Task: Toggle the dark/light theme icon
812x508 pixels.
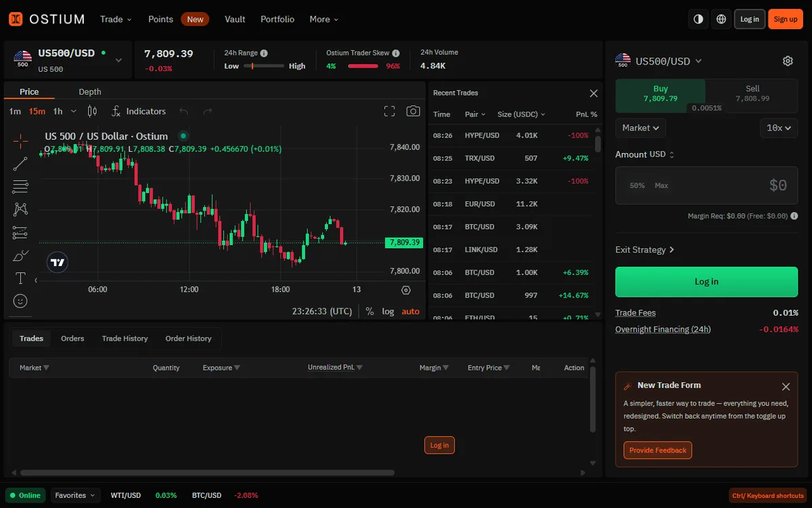Action: point(698,19)
